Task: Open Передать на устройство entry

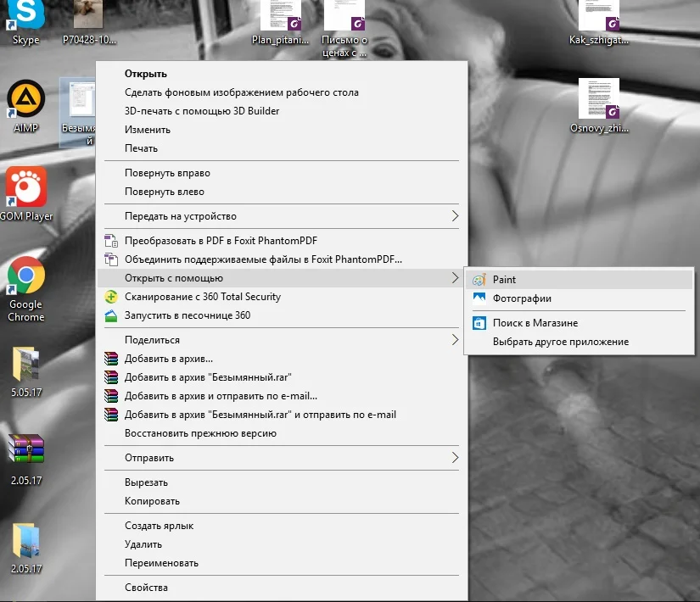Action: 282,216
